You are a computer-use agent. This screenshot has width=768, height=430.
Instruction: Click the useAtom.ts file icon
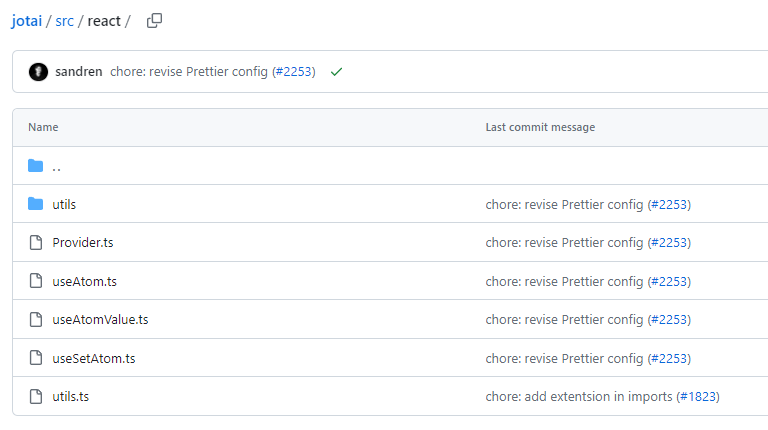tap(36, 281)
